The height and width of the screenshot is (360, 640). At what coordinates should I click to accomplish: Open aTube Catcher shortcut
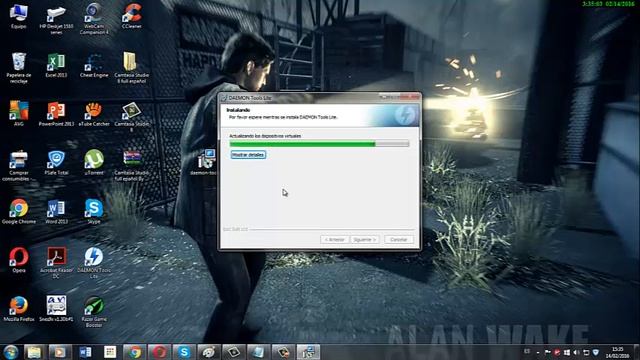click(x=94, y=114)
